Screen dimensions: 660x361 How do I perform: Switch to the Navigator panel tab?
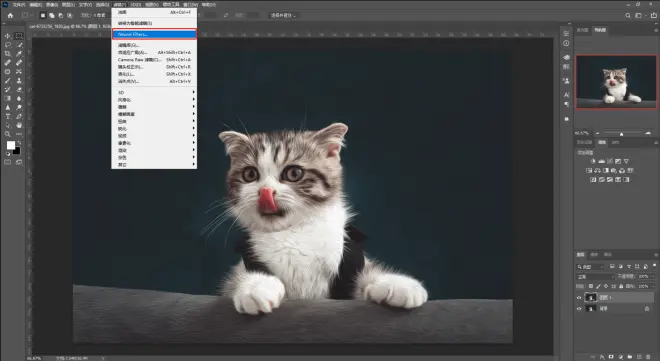tap(600, 30)
